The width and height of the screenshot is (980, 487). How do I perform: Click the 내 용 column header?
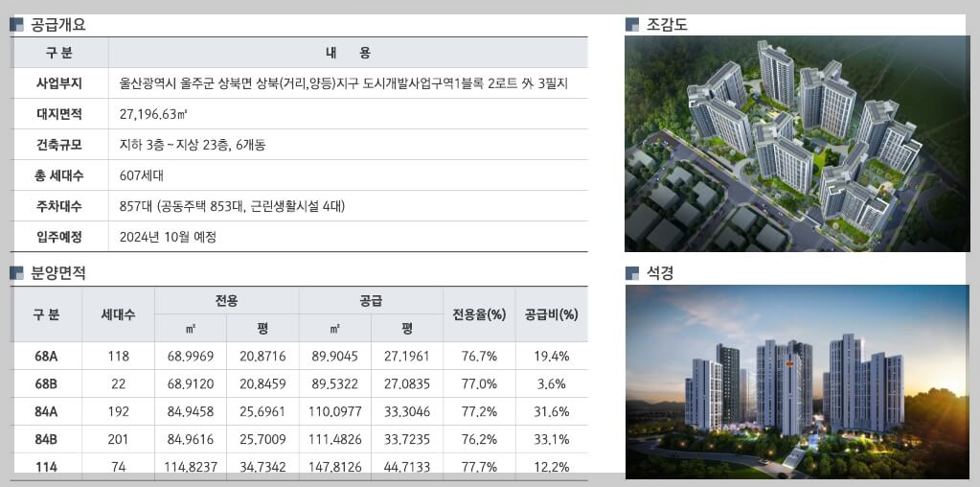tap(348, 53)
